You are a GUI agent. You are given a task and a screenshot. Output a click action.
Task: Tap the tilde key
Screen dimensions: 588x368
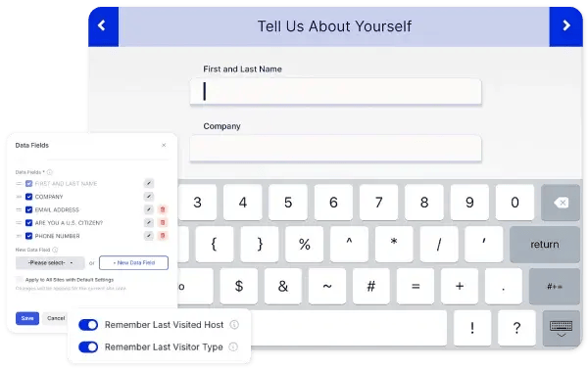327,287
